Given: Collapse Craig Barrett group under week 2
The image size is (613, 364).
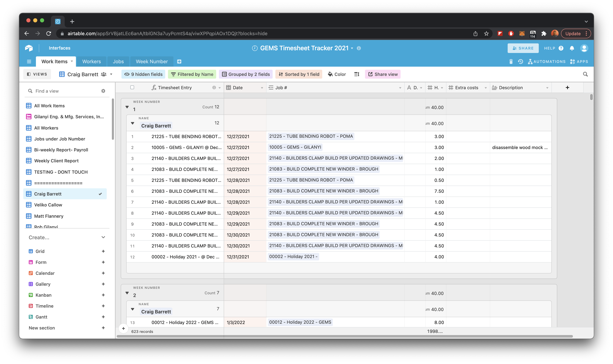Looking at the screenshot, I should [x=133, y=309].
